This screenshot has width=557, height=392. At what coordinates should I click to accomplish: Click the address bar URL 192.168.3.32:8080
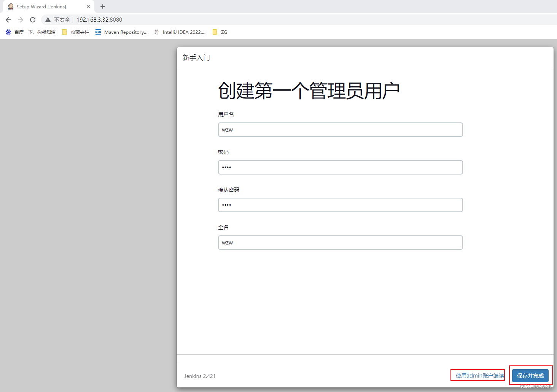99,20
